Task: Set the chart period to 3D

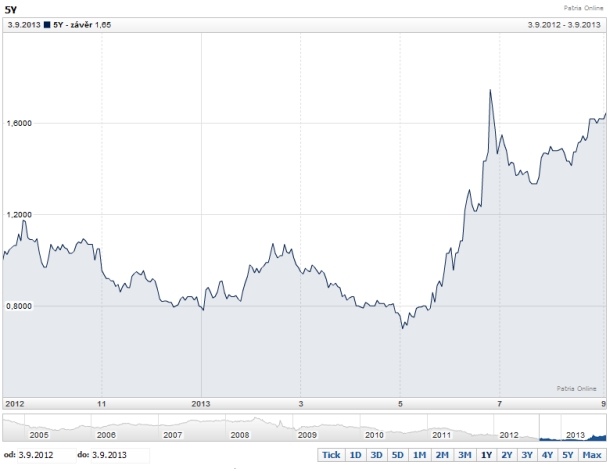Action: (376, 455)
